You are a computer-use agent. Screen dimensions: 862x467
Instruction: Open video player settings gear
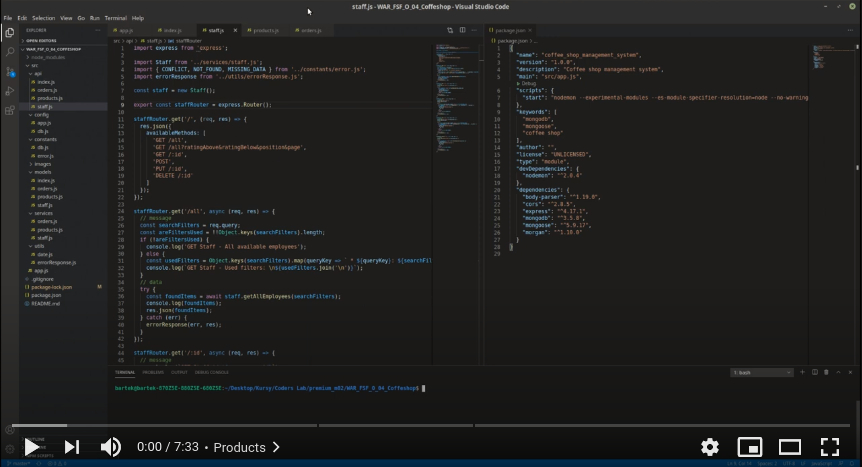coord(710,447)
